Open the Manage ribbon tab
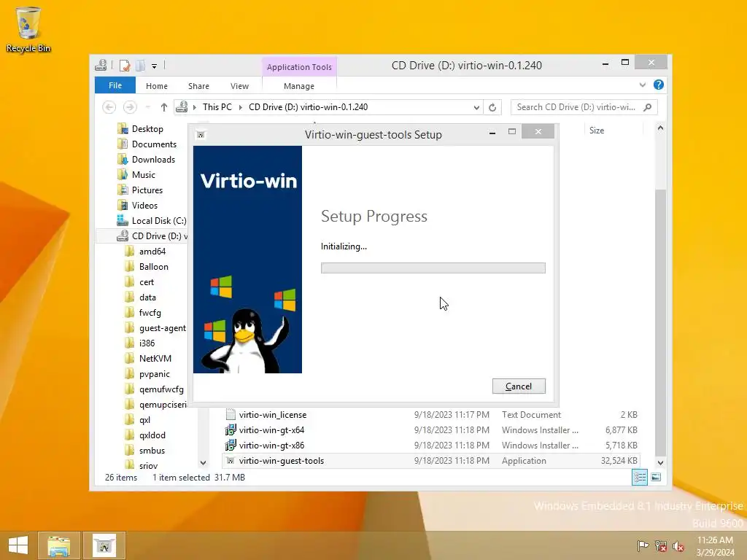 298,86
